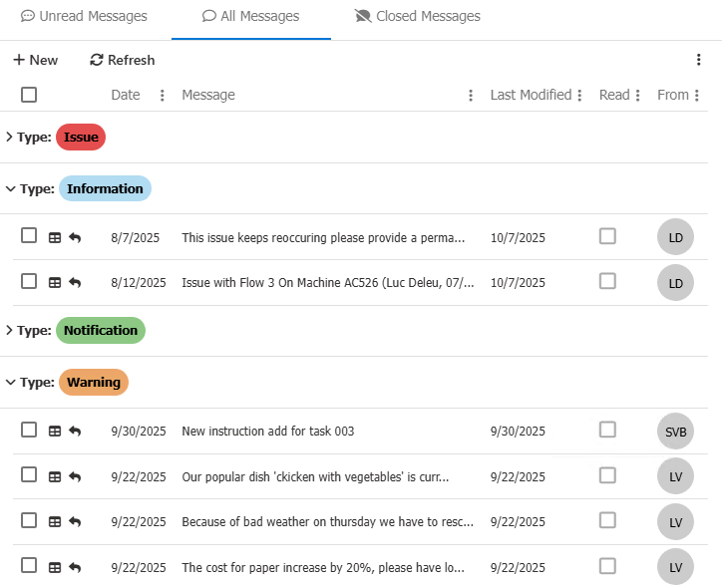Create a New message
The image size is (722, 588).
[36, 60]
